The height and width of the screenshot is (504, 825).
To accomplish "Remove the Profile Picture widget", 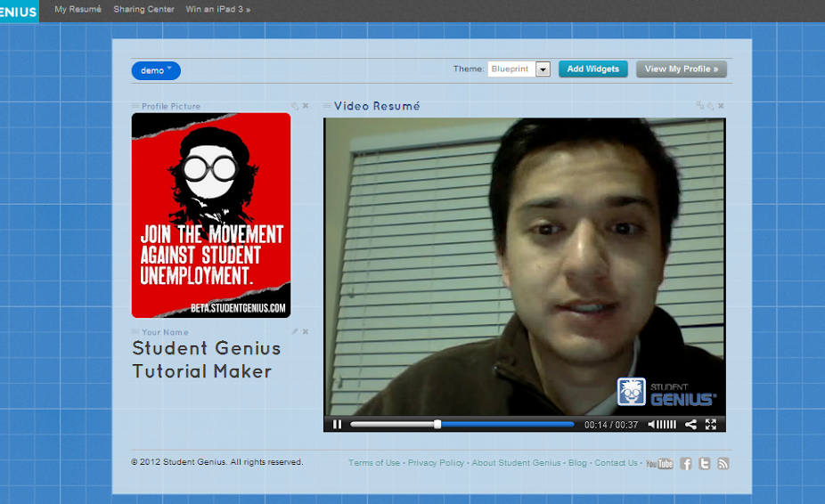I will [x=306, y=106].
